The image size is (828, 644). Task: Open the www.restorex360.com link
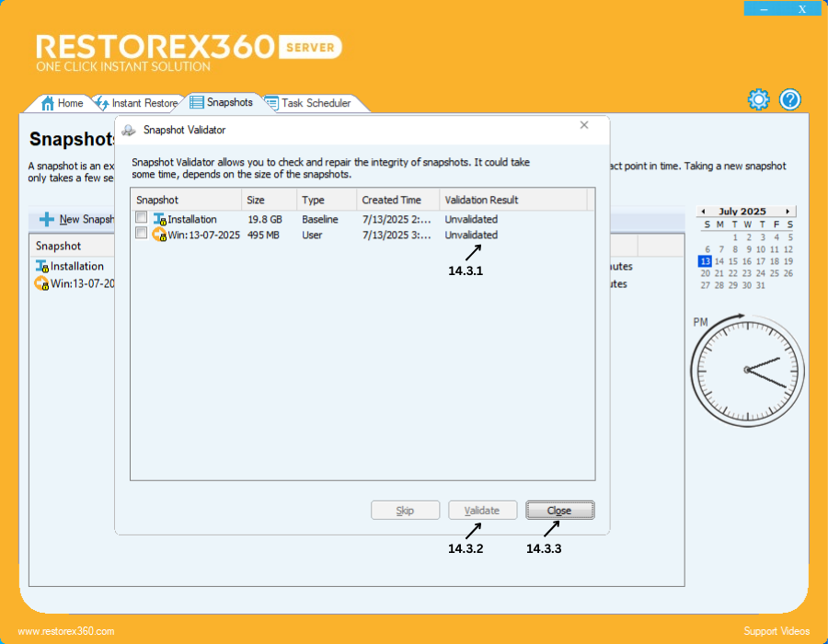(66, 631)
